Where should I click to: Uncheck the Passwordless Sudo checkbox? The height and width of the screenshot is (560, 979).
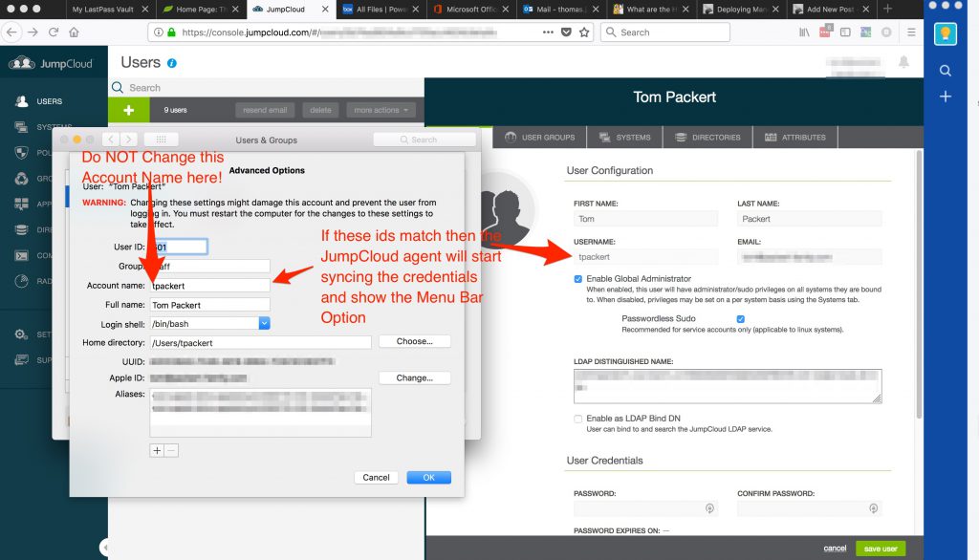click(740, 319)
